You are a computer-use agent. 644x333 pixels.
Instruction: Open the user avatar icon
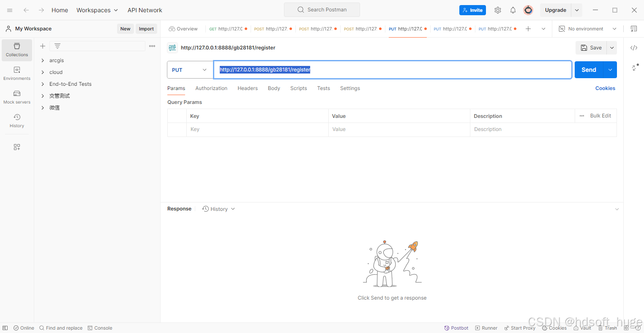click(x=528, y=10)
